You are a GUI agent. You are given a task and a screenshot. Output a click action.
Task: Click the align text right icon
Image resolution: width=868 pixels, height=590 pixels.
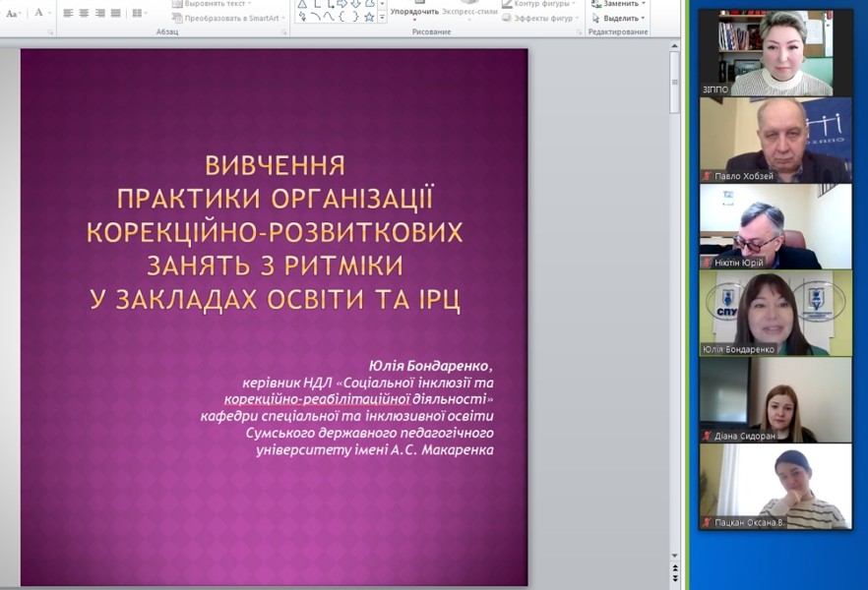(99, 13)
